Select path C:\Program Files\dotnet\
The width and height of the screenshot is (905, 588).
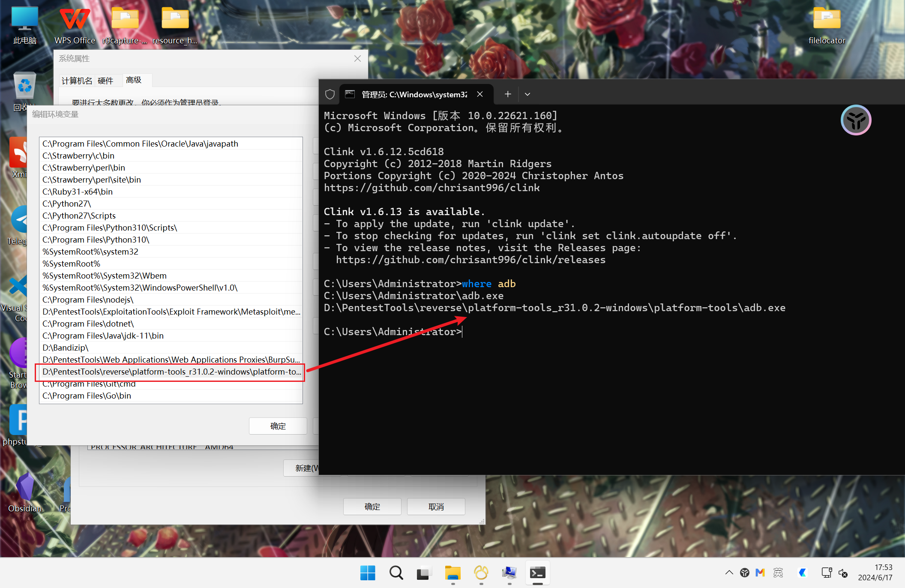click(x=171, y=324)
